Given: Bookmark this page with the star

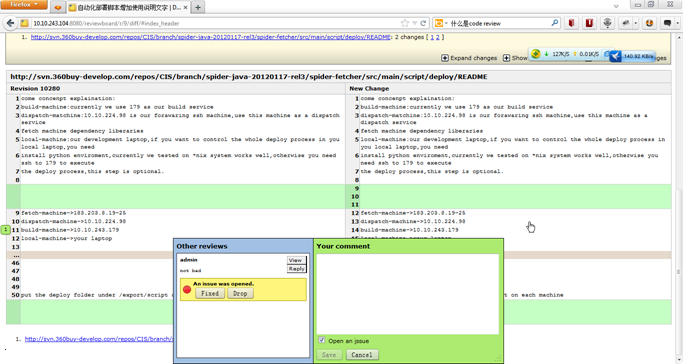Looking at the screenshot, I should click(x=405, y=23).
